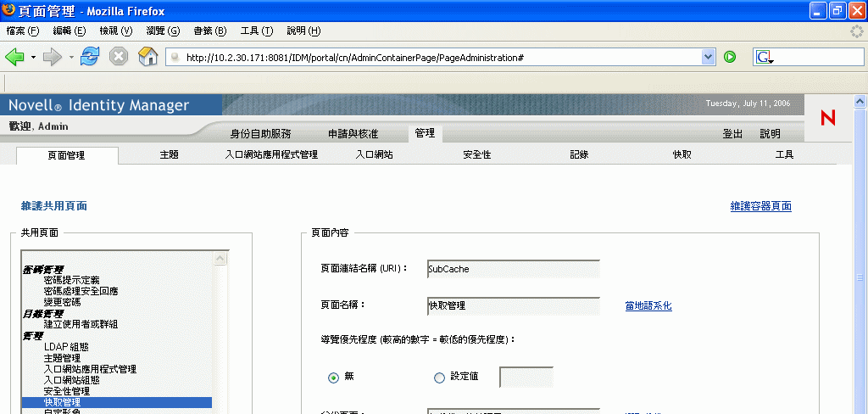Click the 頁面名稱 field showing 快取管理
This screenshot has width=868, height=414.
coord(514,306)
